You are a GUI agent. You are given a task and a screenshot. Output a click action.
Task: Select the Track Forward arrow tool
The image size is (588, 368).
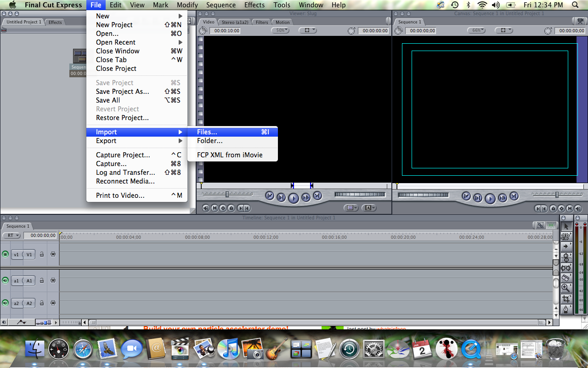point(566,247)
